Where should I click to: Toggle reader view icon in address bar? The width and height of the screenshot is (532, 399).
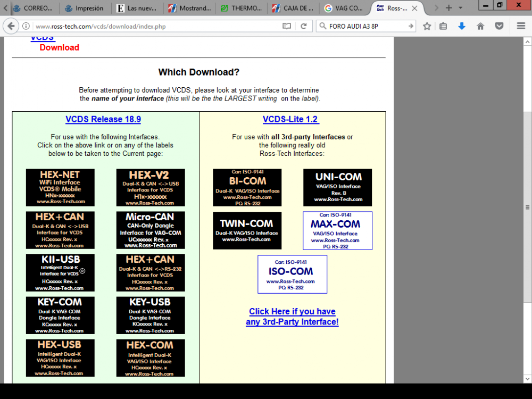287,26
